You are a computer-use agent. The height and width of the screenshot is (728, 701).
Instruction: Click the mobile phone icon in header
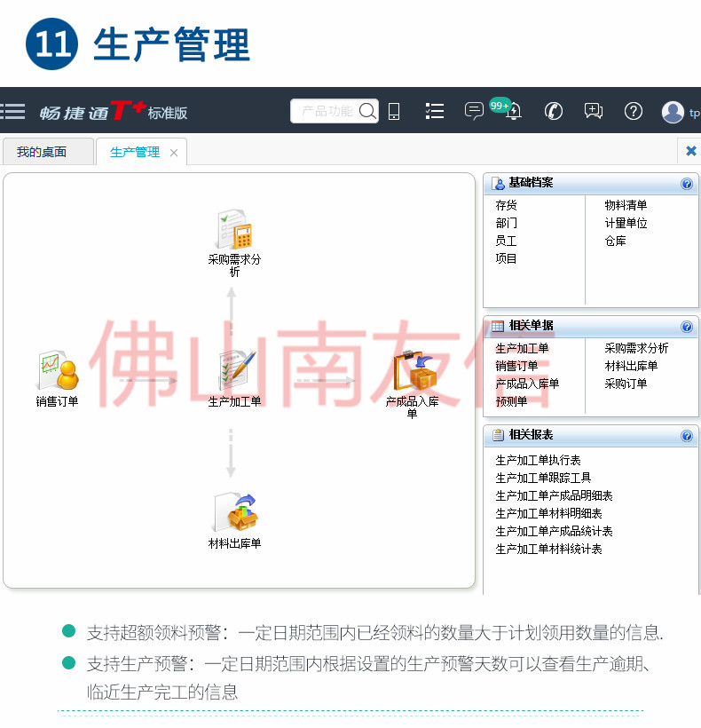(x=394, y=112)
